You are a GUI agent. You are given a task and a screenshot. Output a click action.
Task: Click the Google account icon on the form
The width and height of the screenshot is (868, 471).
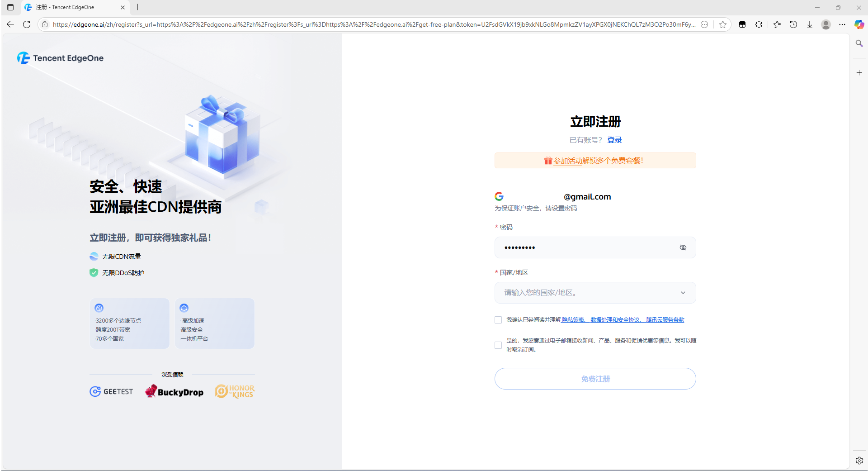[x=499, y=196]
